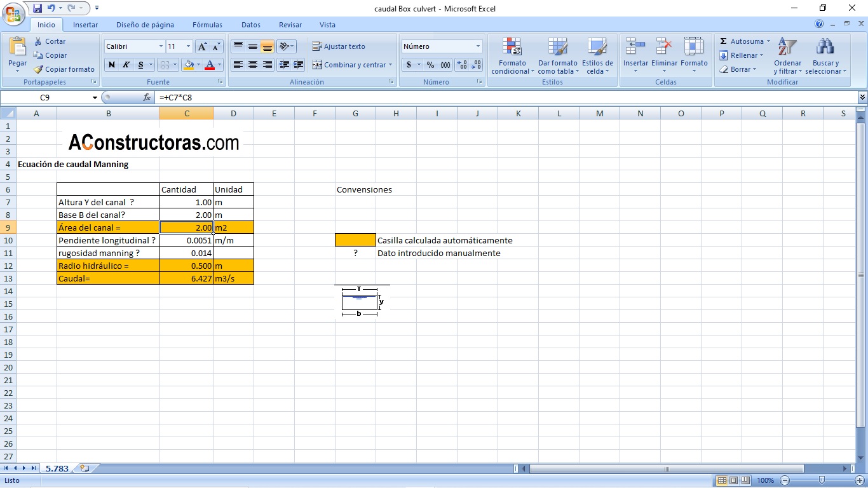The height and width of the screenshot is (488, 868).
Task: Click the zoom slider handle
Action: [x=822, y=480]
